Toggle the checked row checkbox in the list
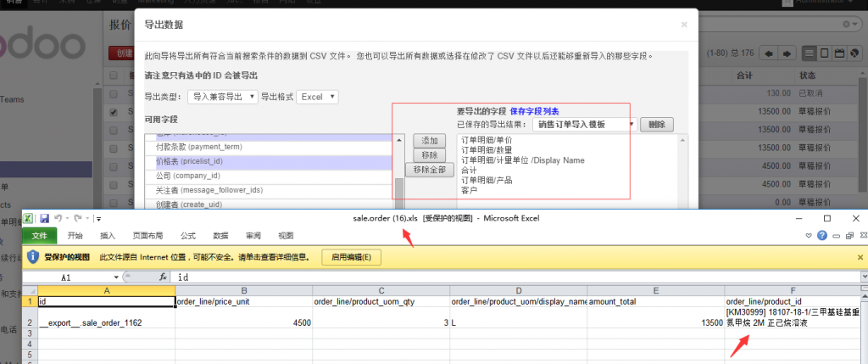This screenshot has height=364, width=868. coord(114,112)
